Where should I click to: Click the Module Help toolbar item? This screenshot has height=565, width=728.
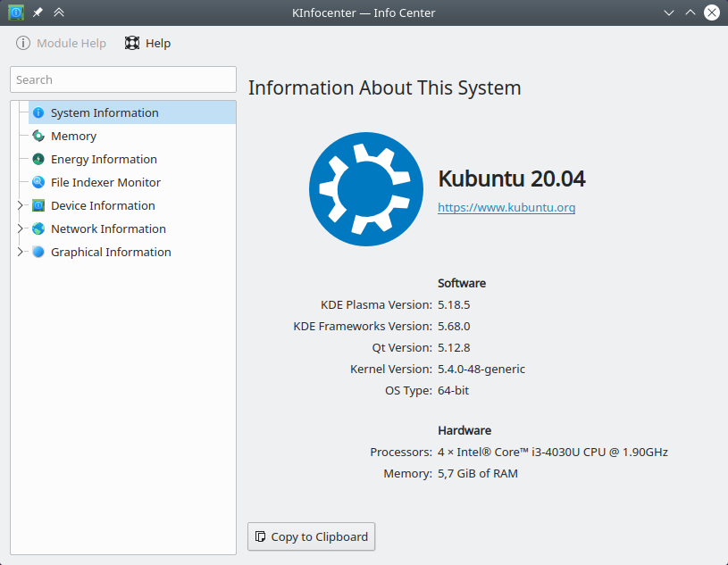coord(61,44)
